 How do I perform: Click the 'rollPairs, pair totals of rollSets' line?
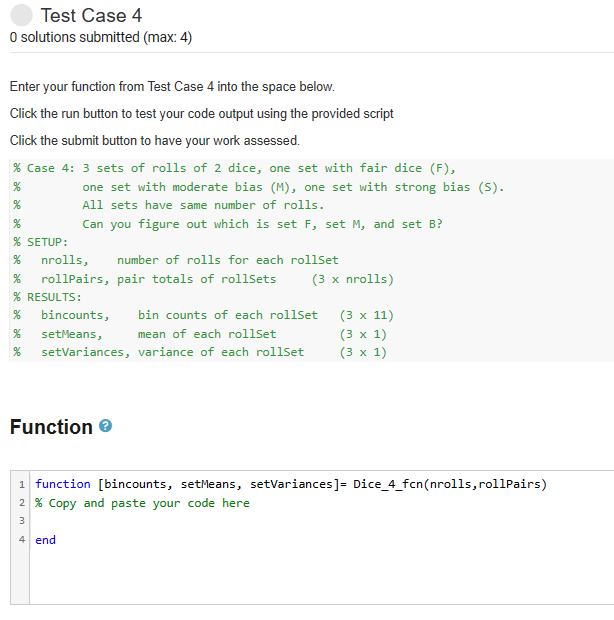point(203,279)
